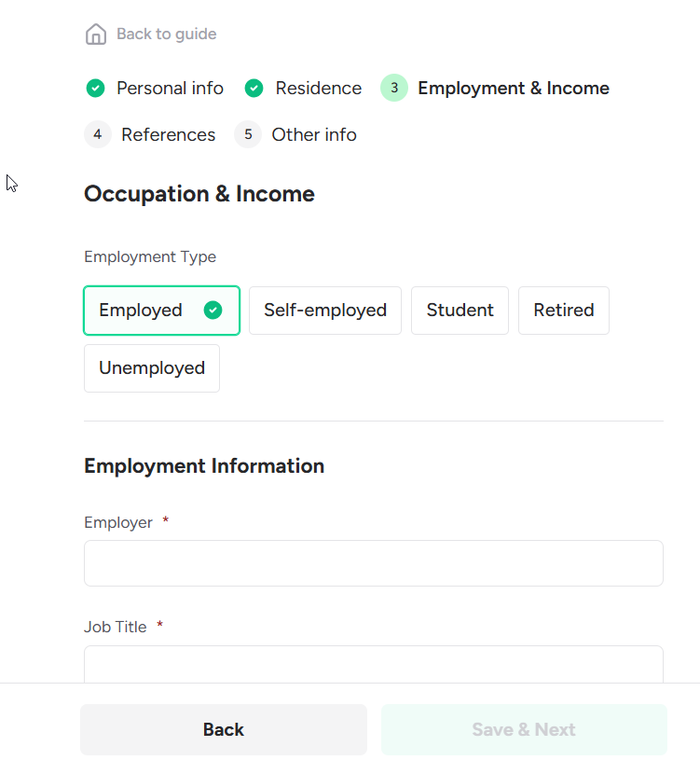
Task: Select the Employed employment type
Action: coord(142,311)
